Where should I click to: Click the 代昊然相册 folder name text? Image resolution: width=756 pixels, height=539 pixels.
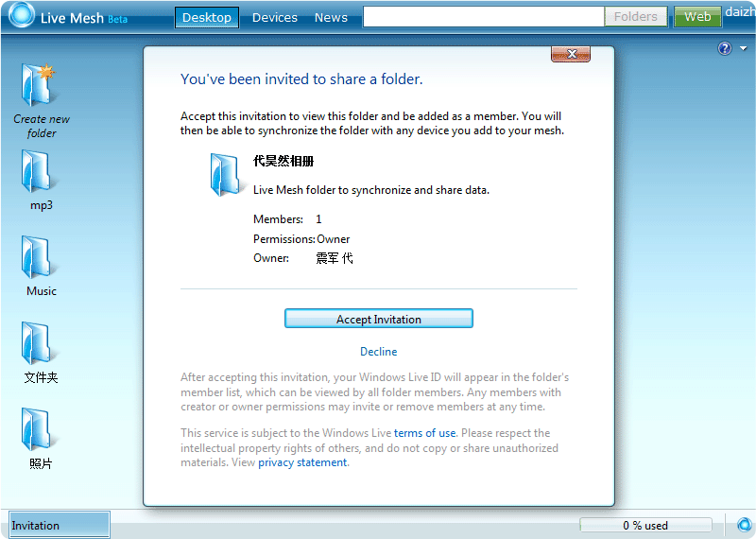point(283,161)
